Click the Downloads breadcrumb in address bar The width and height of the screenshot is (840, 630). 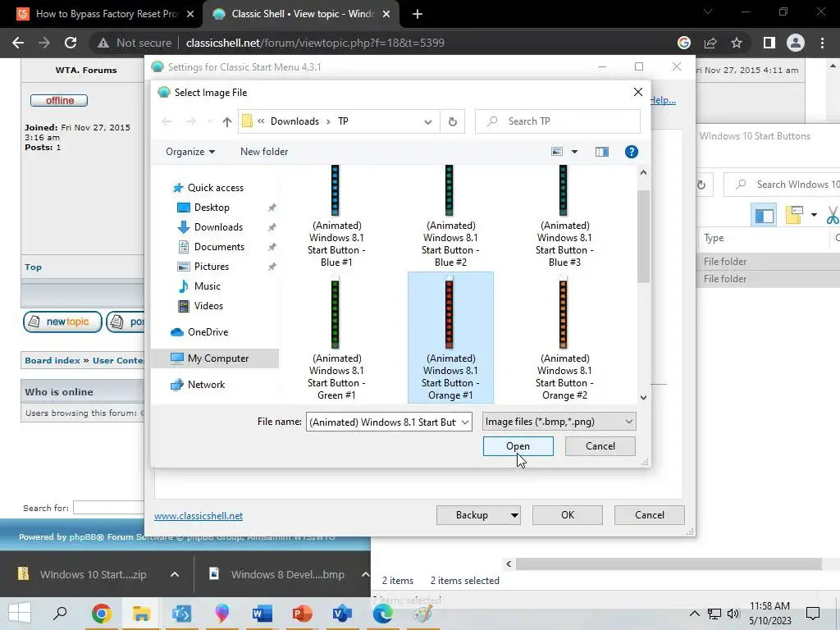[294, 121]
